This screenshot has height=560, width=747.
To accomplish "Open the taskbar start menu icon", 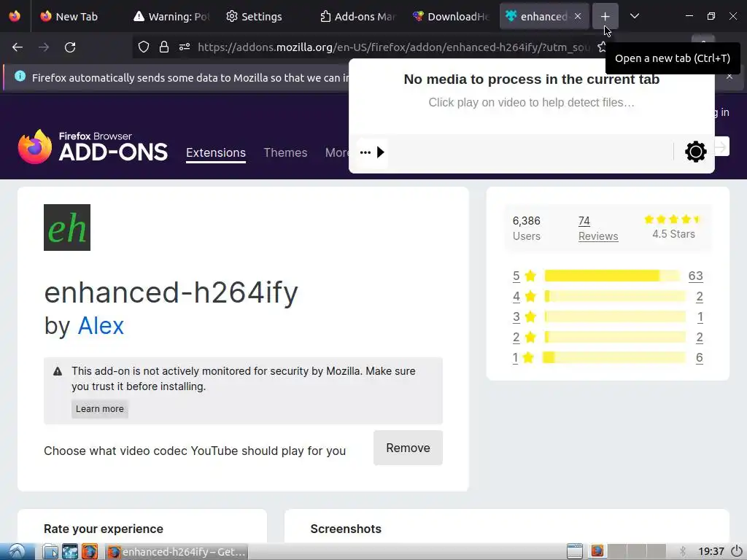I will point(16,551).
